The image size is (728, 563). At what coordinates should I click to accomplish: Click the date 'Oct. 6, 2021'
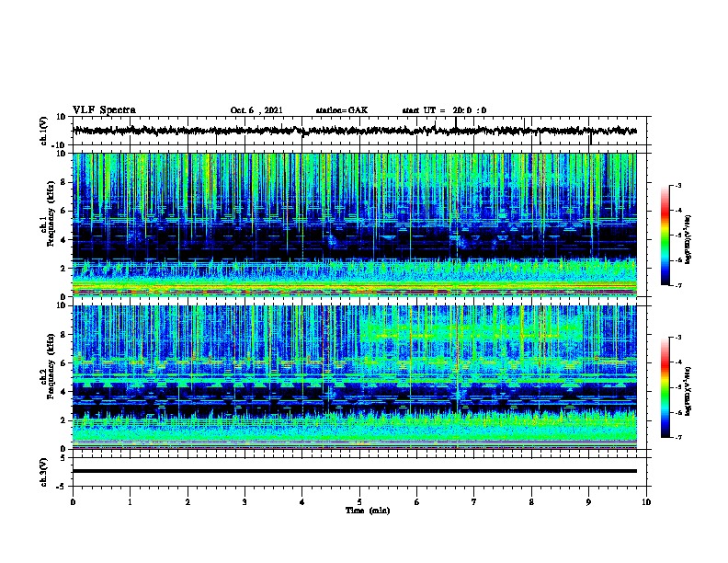[x=256, y=110]
